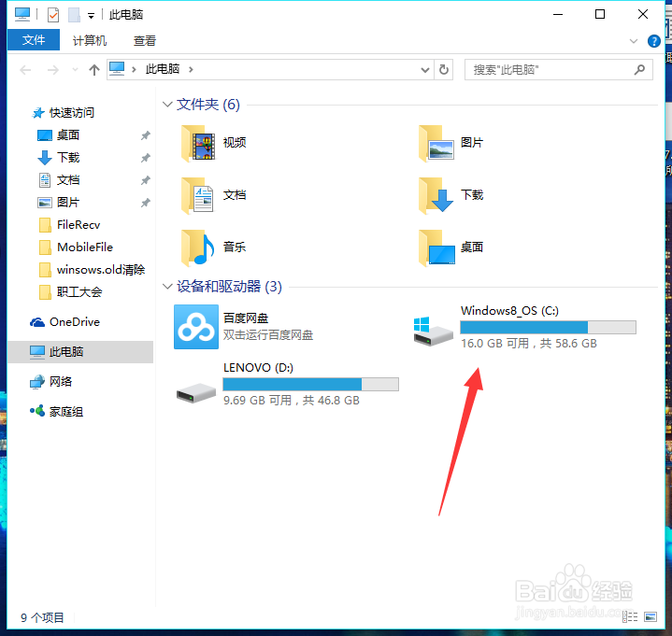Unpin 文档 using its pin icon in sidebar

coord(146,180)
